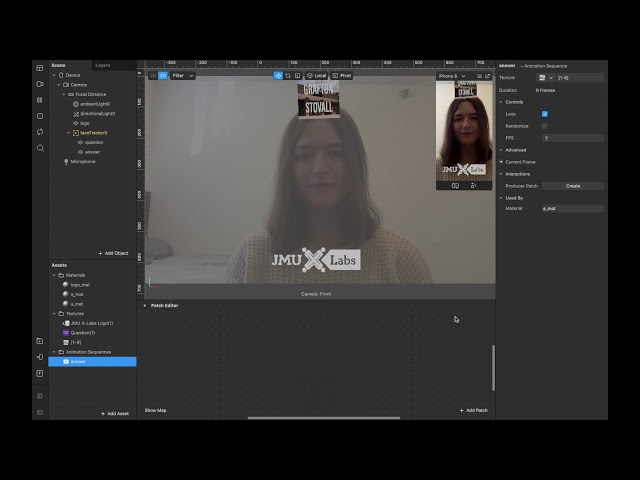Restart the effect with circular arrows icon
The width and height of the screenshot is (640, 480).
40,132
